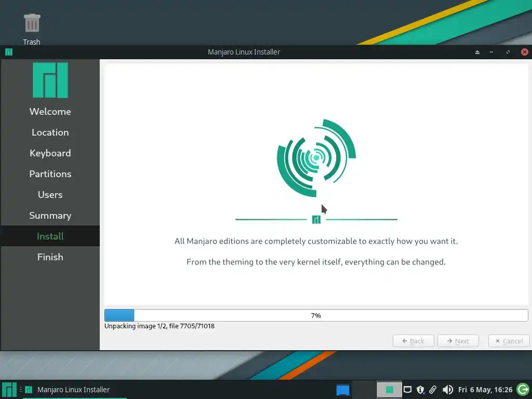This screenshot has height=399, width=532.
Task: Click the green logout icon in the taskbar
Action: pyautogui.click(x=523, y=390)
